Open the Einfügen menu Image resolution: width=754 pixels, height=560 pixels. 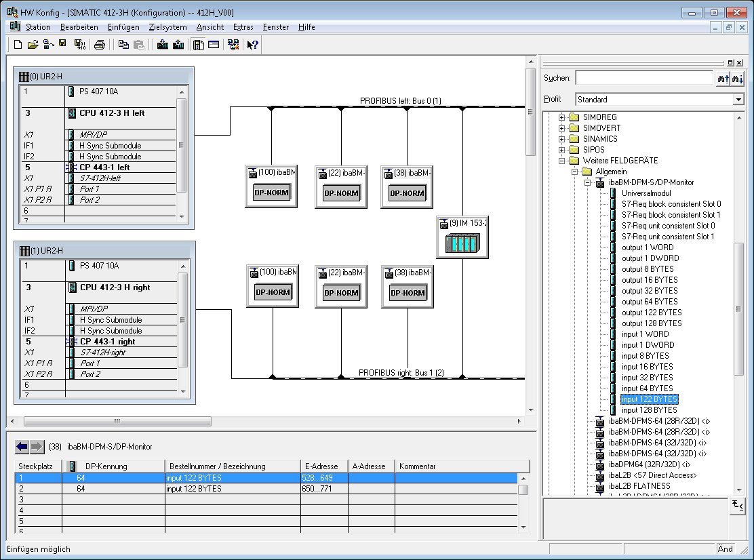click(123, 27)
